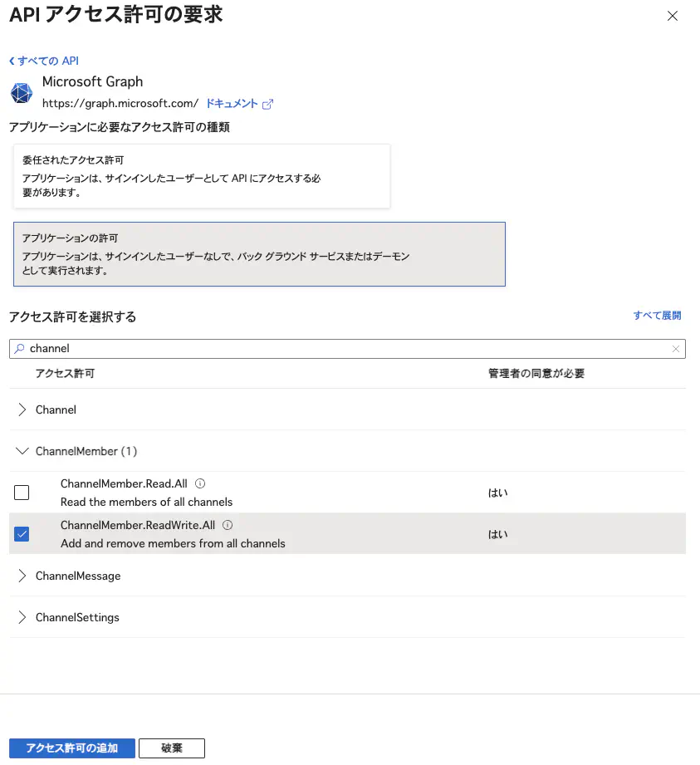Image resolution: width=700 pixels, height=765 pixels.
Task: Check the ChannelMember.Read.All checkbox
Action: (22, 493)
